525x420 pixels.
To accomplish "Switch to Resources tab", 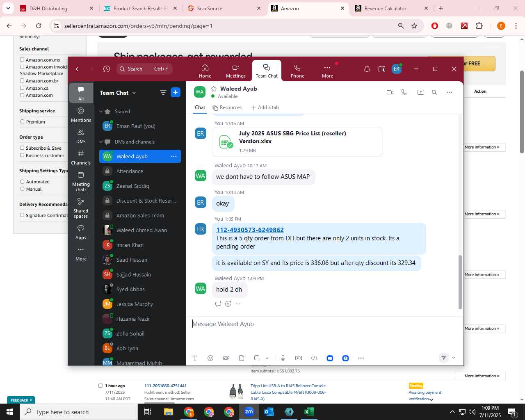I will [227, 107].
